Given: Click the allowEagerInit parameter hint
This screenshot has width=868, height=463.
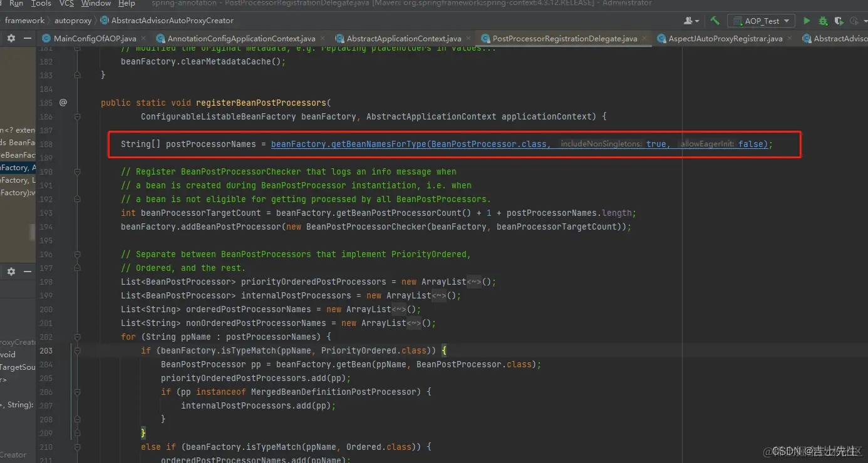Looking at the screenshot, I should tap(707, 144).
